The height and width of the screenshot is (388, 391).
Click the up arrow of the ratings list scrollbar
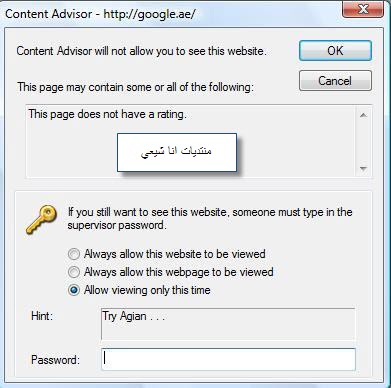tap(363, 115)
